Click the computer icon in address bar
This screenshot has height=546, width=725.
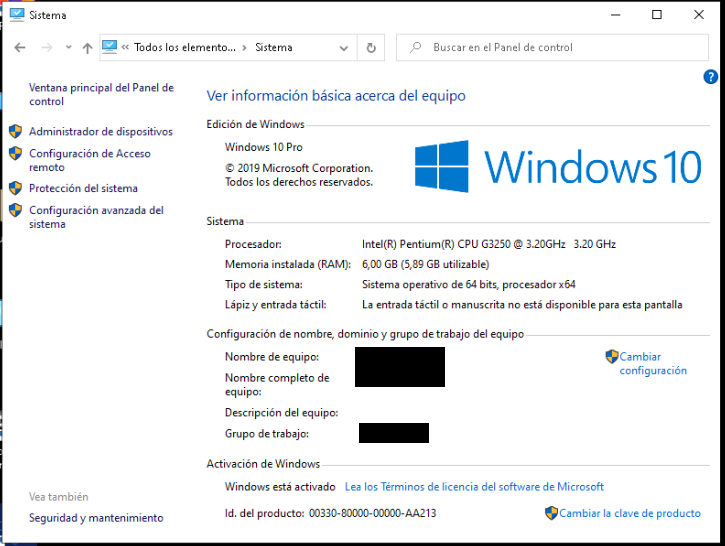pos(110,47)
